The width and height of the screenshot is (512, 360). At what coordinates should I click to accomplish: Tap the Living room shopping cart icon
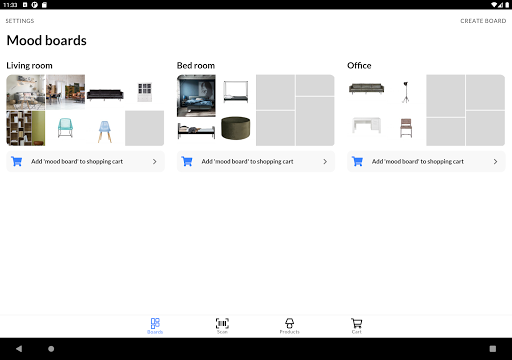click(x=17, y=161)
